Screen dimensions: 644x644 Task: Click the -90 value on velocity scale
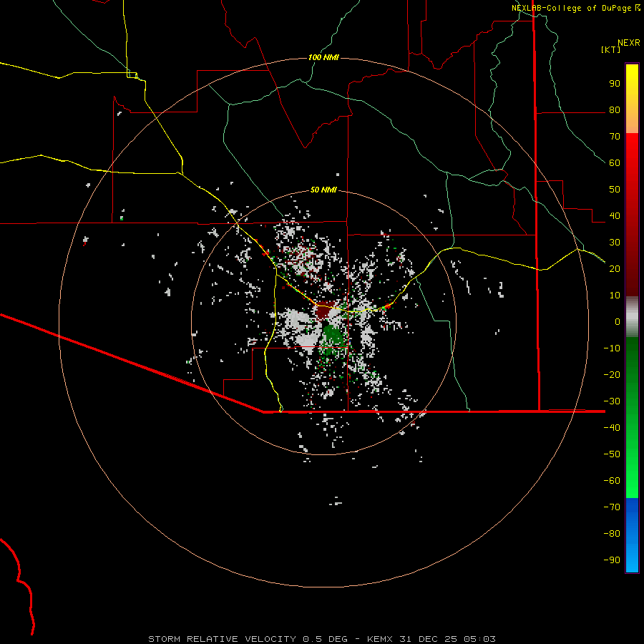pos(612,560)
